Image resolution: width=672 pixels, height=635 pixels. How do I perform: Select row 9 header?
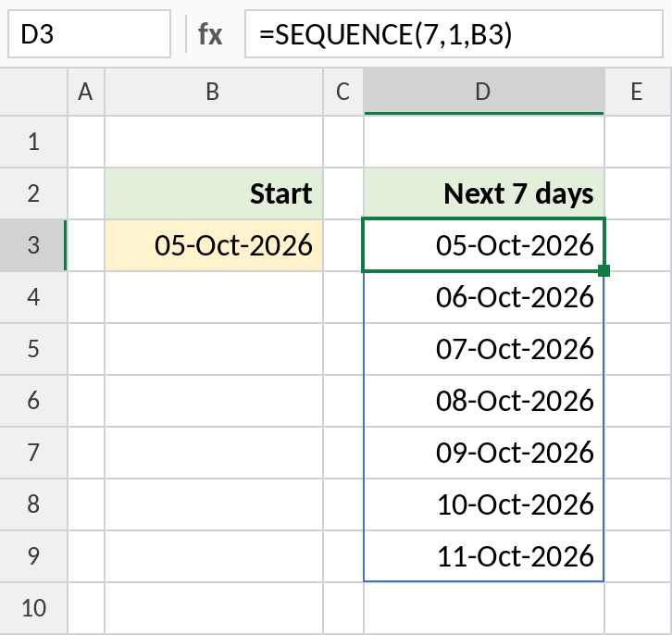(x=33, y=556)
